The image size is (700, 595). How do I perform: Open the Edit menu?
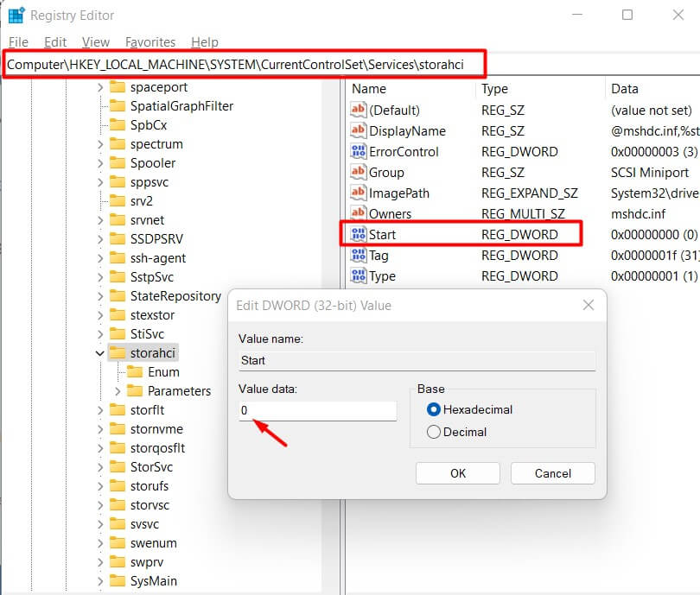tap(55, 42)
